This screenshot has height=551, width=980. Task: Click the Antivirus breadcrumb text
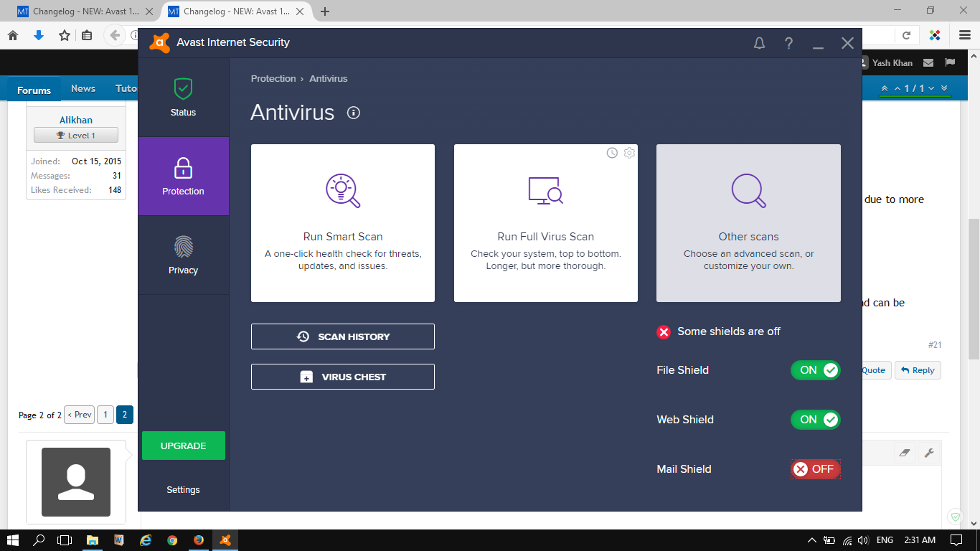(329, 79)
